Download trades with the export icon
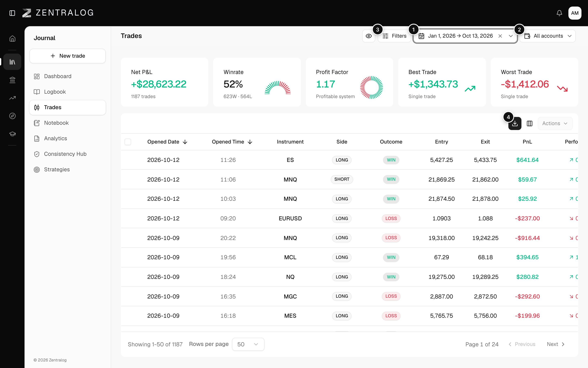This screenshot has height=368, width=588. [x=515, y=123]
